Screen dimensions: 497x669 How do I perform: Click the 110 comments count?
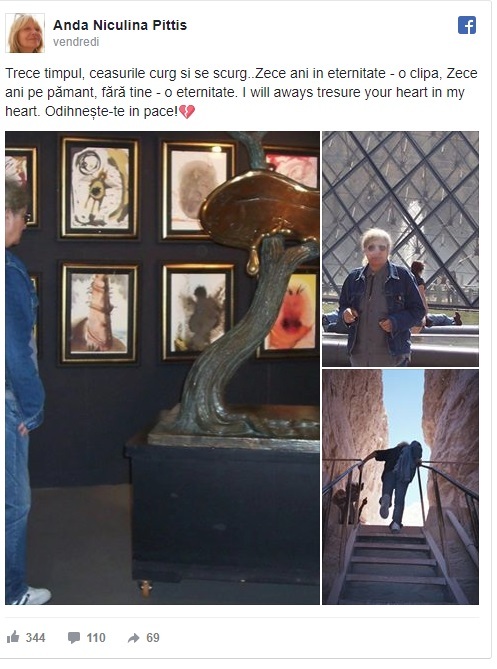point(96,637)
